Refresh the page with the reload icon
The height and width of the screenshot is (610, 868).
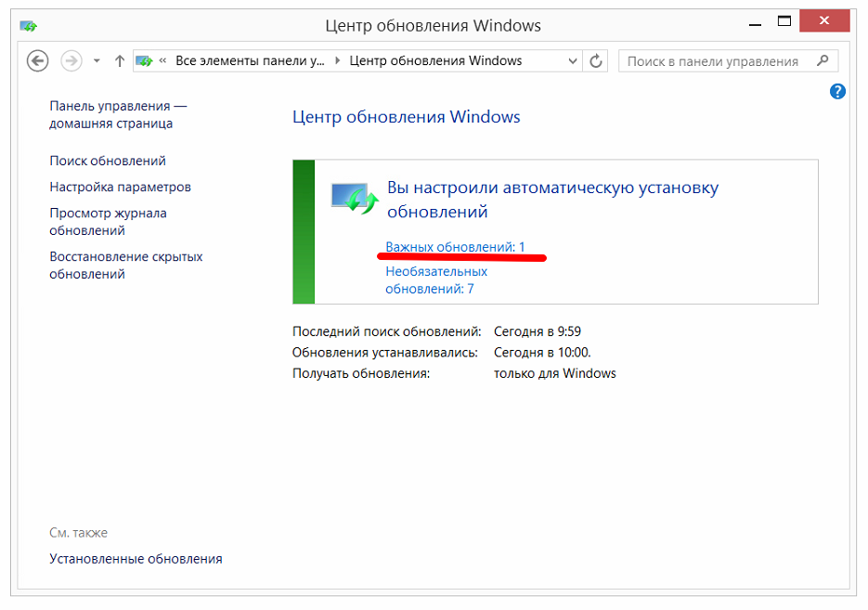point(597,61)
